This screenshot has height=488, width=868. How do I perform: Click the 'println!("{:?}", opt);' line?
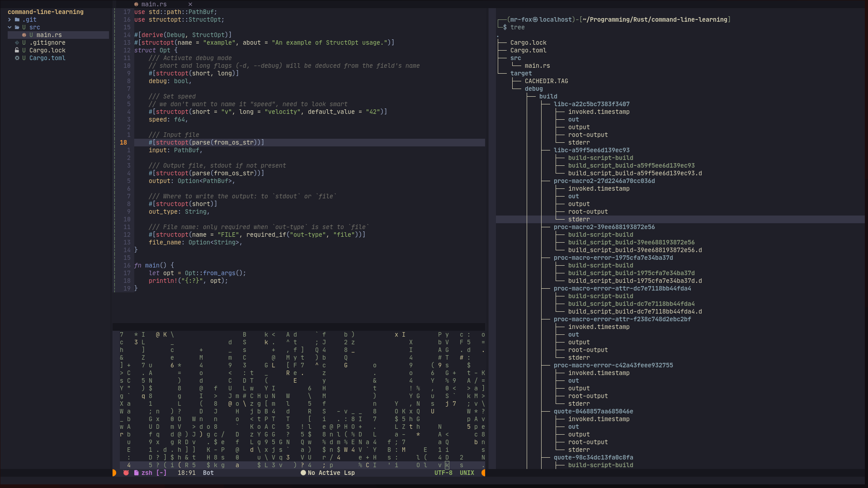(x=189, y=281)
